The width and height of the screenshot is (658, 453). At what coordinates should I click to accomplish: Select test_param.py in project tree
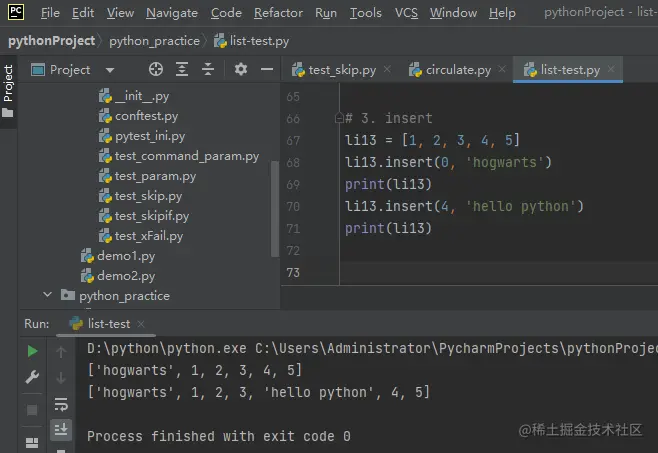tap(147, 176)
